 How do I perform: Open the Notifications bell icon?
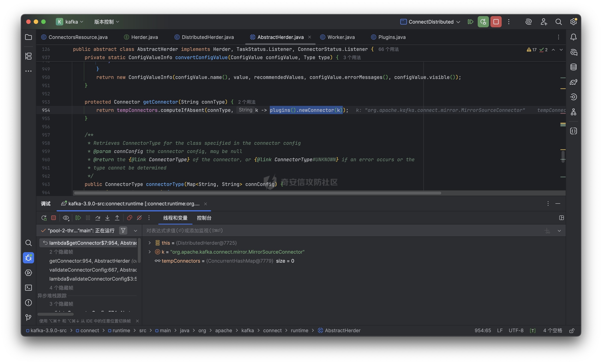tap(573, 37)
